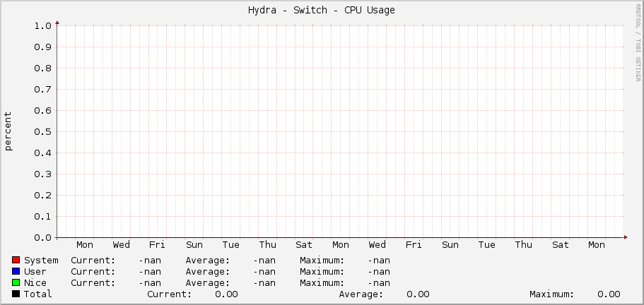The width and height of the screenshot is (644, 305).
Task: Click the 'System' legend label
Action: [x=41, y=261]
